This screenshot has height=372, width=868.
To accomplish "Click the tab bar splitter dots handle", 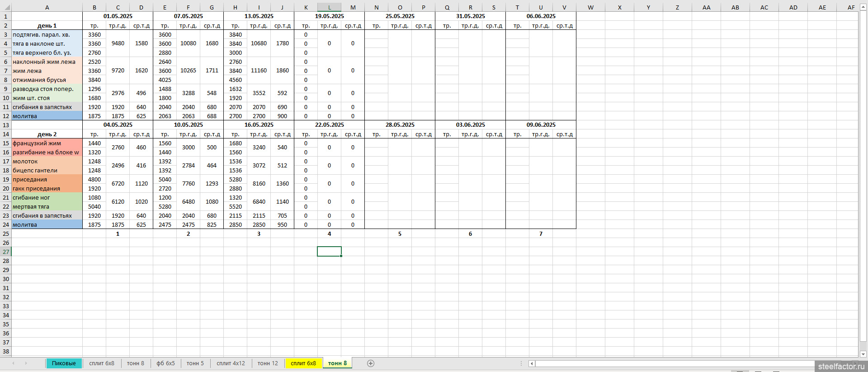I will pos(521,363).
